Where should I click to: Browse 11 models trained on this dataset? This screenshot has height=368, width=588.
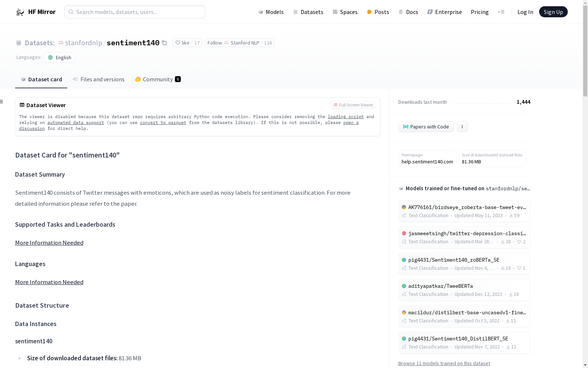coord(444,363)
